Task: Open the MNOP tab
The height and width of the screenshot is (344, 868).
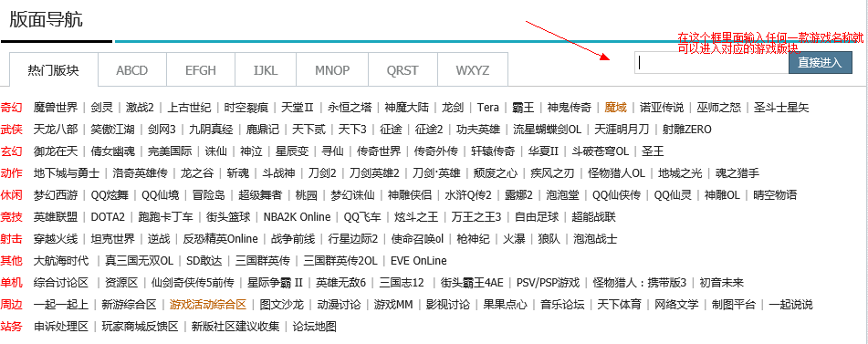Action: [x=333, y=70]
